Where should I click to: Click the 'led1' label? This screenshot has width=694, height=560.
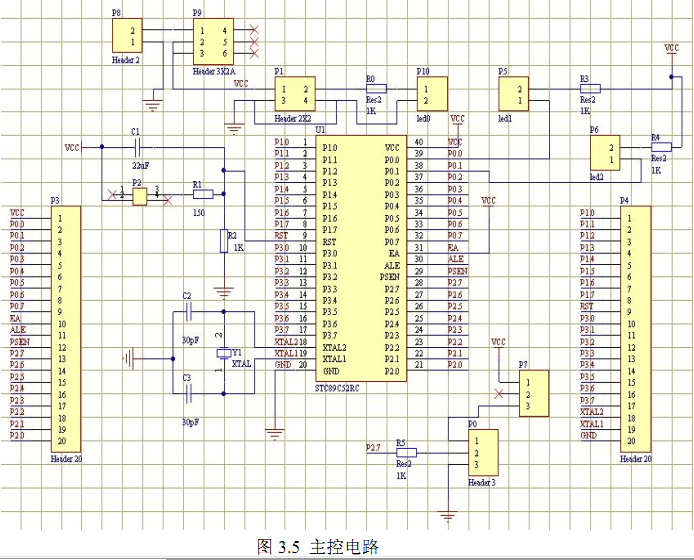point(505,118)
